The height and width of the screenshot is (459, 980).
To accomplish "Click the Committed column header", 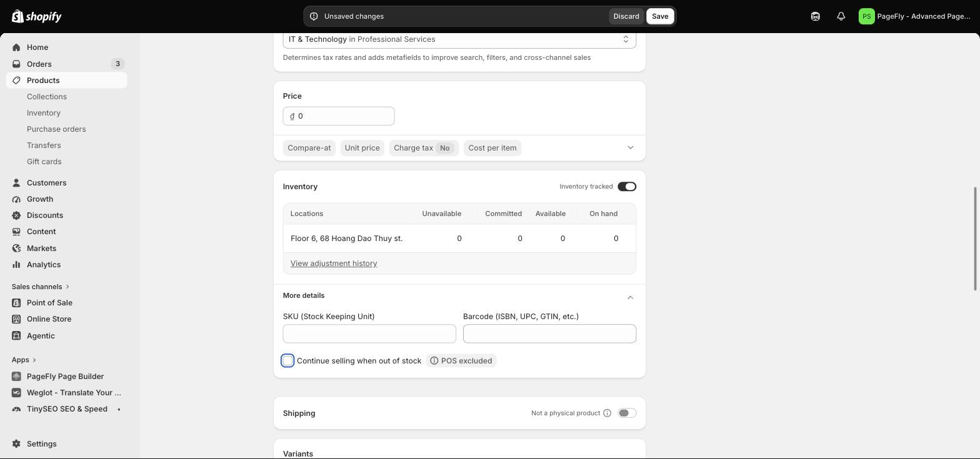I will 503,214.
